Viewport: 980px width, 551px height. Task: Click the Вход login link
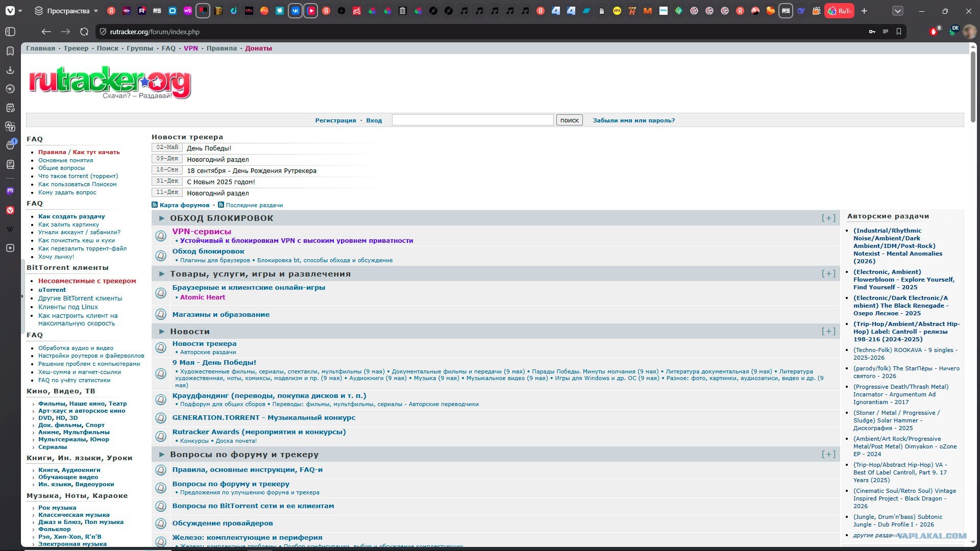pos(374,120)
